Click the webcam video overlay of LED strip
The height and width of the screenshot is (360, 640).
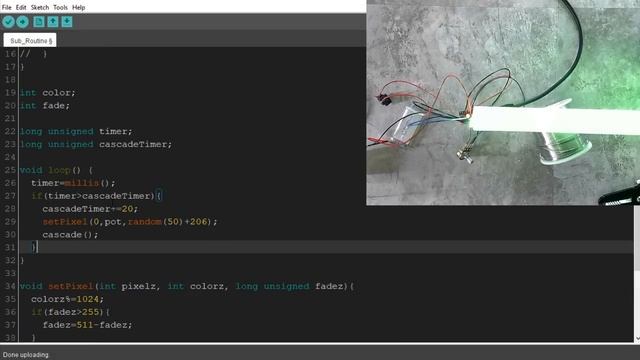pos(503,102)
